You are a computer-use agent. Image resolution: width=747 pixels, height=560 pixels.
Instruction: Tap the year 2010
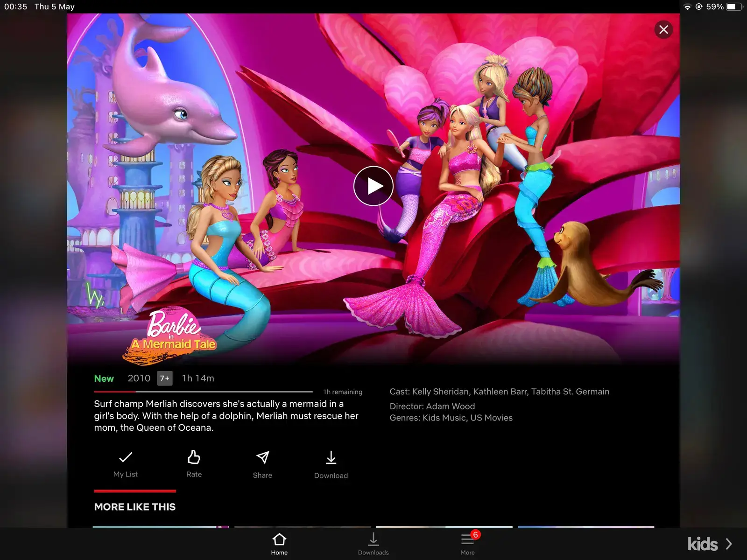point(139,378)
